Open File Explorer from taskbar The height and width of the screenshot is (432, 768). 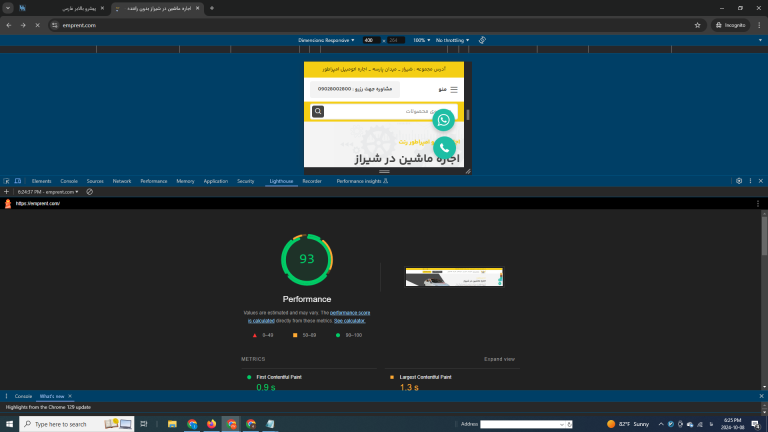point(172,424)
